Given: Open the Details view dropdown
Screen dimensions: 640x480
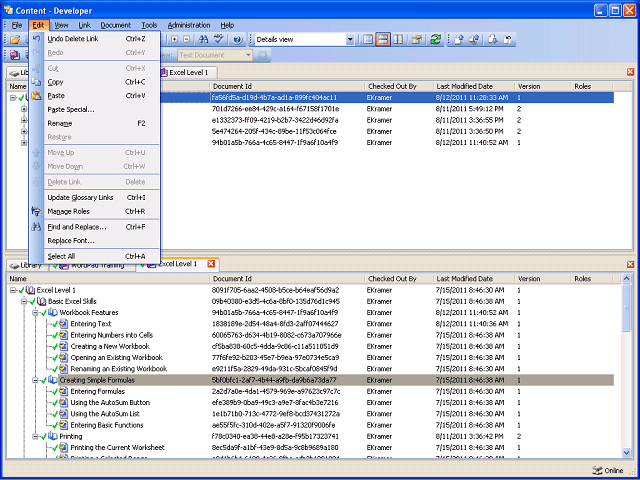Looking at the screenshot, I should (350, 40).
